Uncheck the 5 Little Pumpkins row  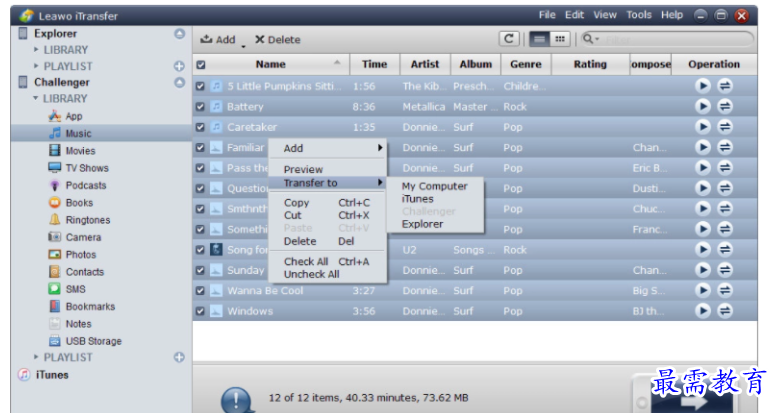pos(200,86)
